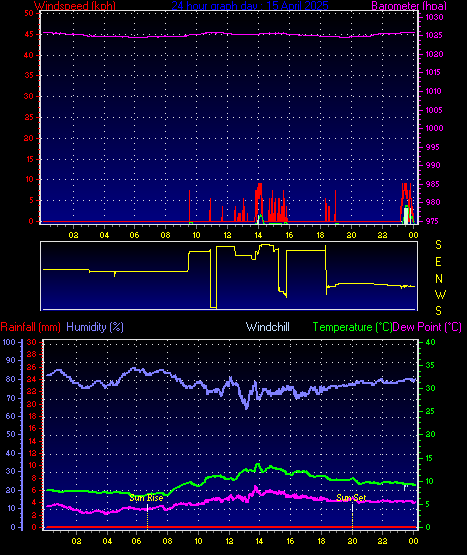This screenshot has width=467, height=555.
Task: Click the Sun Rise marker label
Action: [146, 498]
